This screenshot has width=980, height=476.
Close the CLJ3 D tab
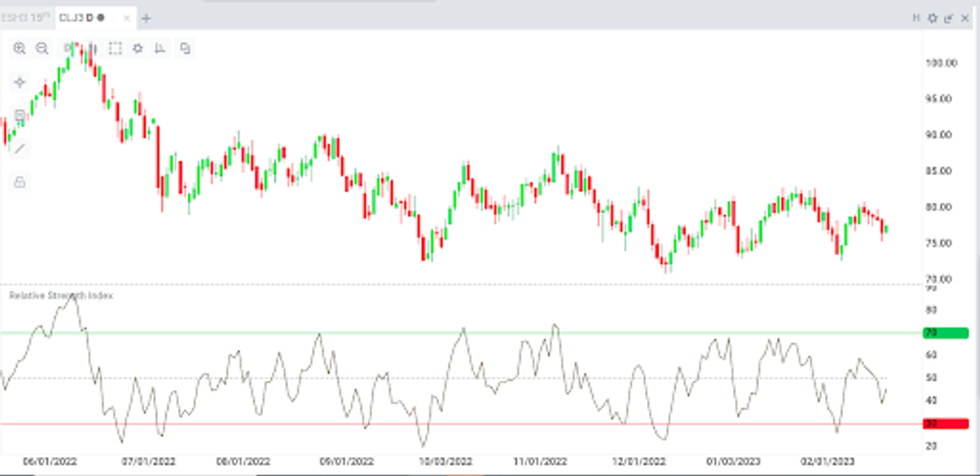tap(127, 18)
